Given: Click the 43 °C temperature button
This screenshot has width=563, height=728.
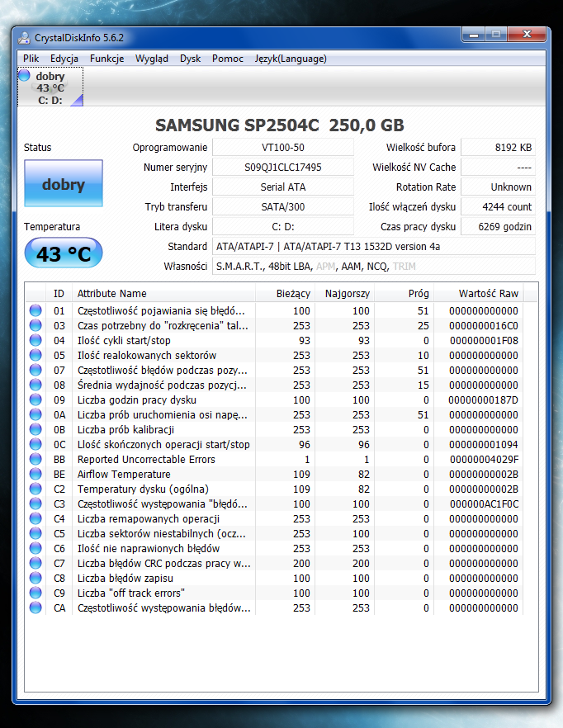Looking at the screenshot, I should pos(64,253).
